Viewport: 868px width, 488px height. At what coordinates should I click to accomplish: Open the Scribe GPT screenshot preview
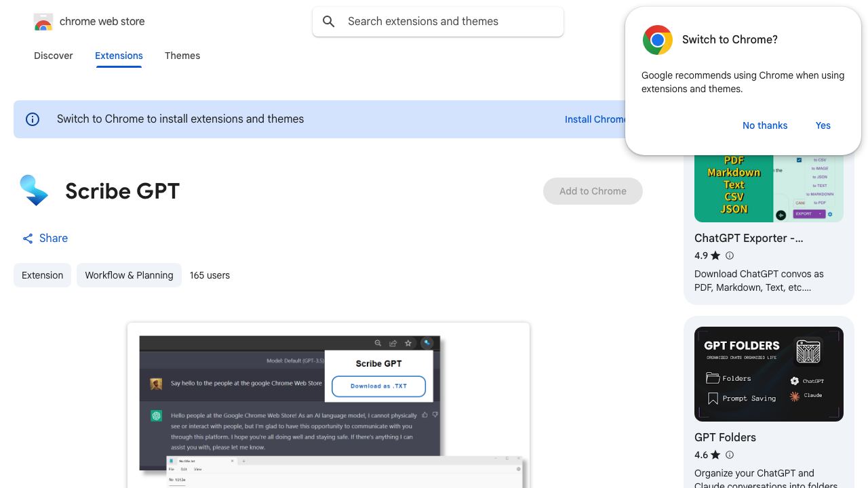coord(328,405)
